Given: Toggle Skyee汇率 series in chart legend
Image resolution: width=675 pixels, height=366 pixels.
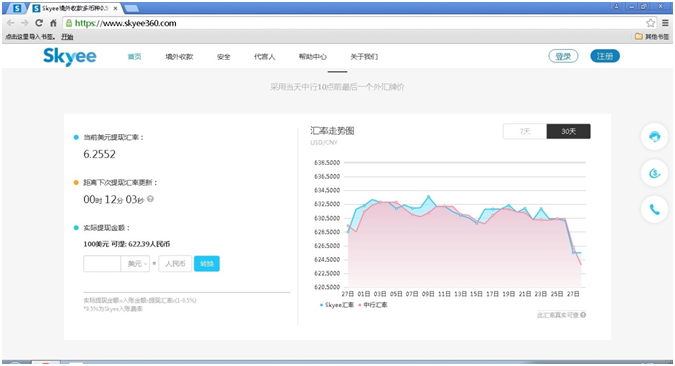Looking at the screenshot, I should click(337, 305).
